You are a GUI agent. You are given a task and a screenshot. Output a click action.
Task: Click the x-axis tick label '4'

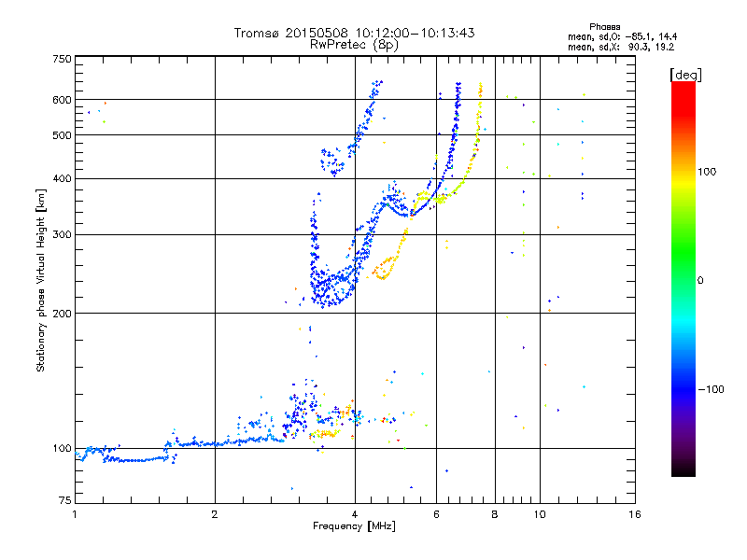click(355, 514)
